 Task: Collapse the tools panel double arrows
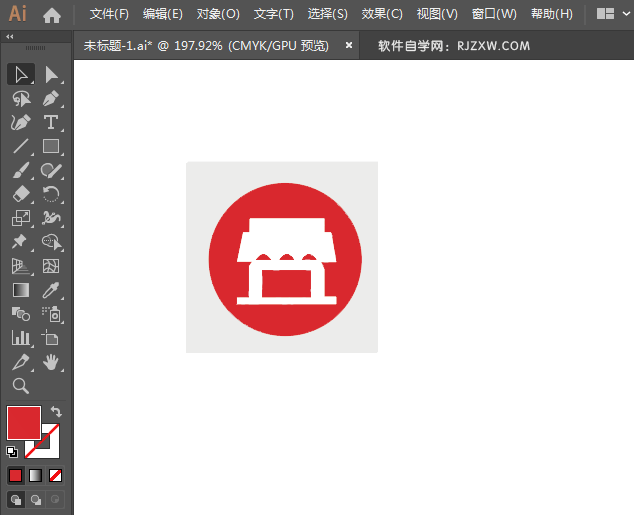click(x=10, y=37)
